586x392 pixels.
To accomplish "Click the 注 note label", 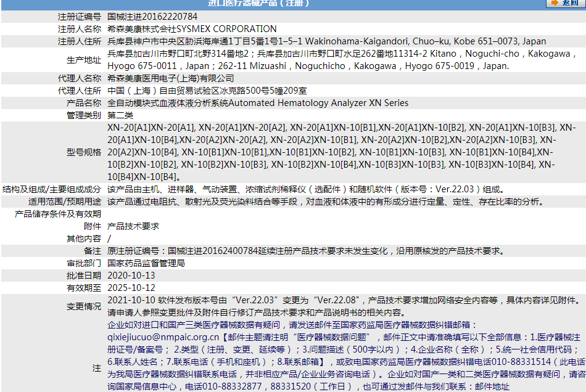I will (97, 368).
